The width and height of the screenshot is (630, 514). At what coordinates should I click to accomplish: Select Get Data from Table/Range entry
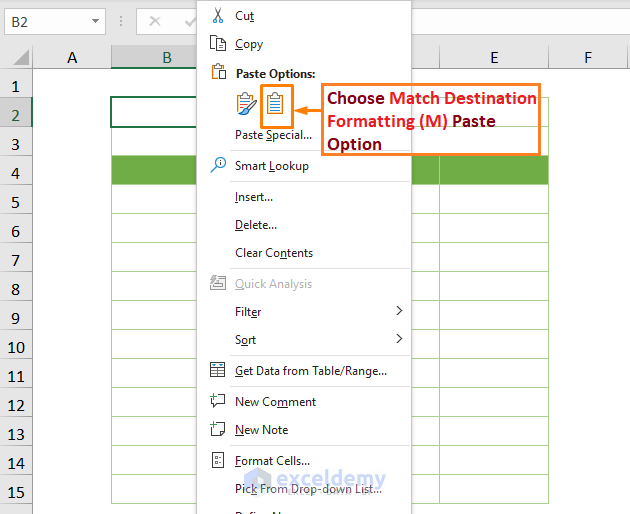tap(311, 371)
